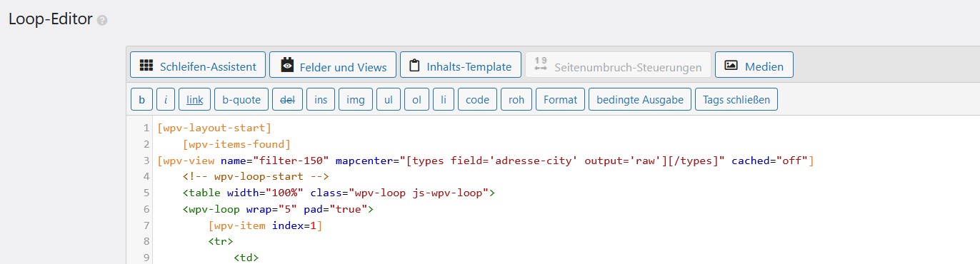Click the [wpv-item index=1] code line
Viewport: 980px width, 264px height.
[x=266, y=225]
